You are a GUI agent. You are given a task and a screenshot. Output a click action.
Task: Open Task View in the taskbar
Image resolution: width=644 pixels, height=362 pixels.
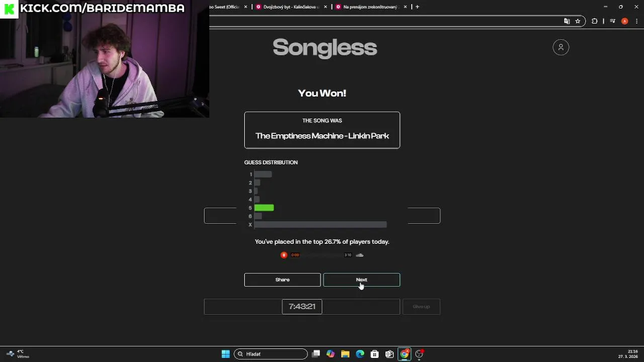[x=316, y=354]
